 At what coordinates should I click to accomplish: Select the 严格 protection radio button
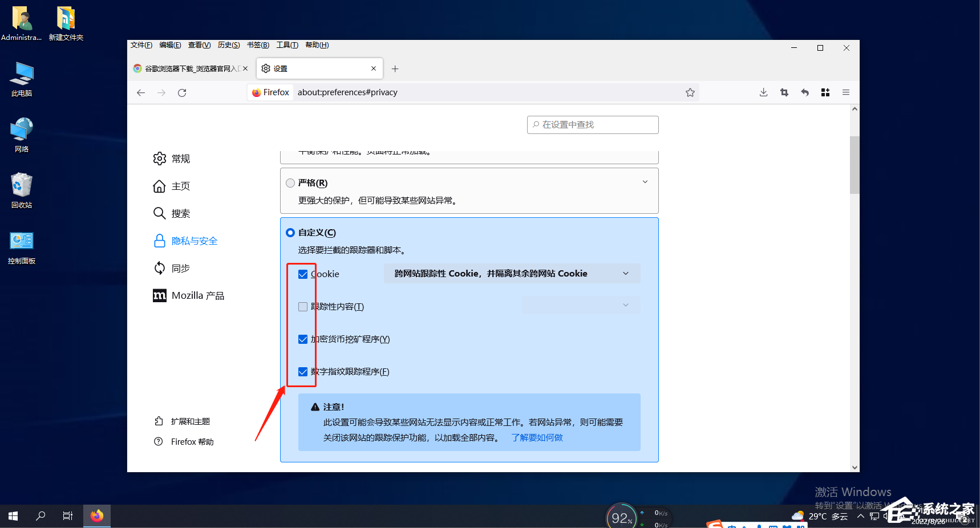pos(290,182)
